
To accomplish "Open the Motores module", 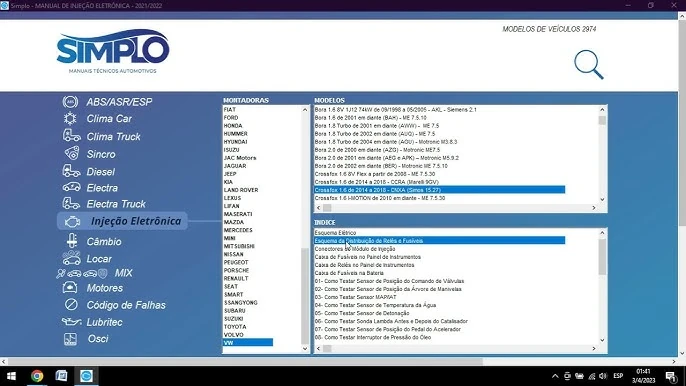I will [105, 288].
